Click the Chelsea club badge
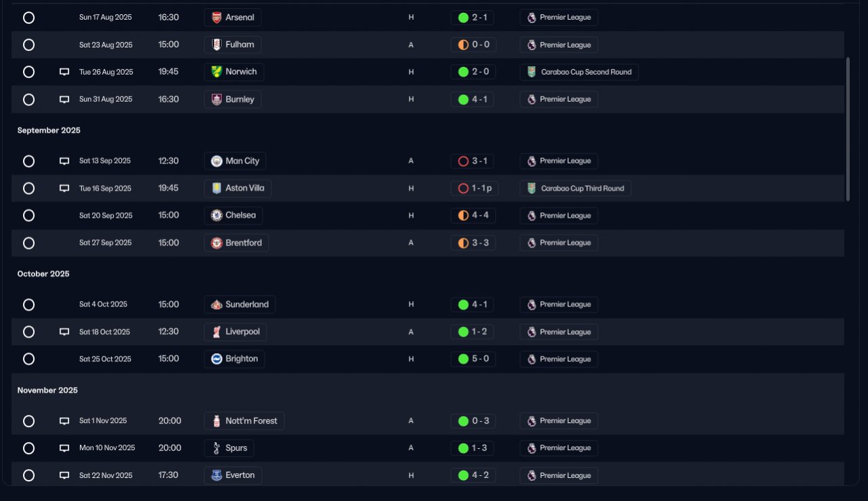Image resolution: width=868 pixels, height=501 pixels. tap(216, 216)
